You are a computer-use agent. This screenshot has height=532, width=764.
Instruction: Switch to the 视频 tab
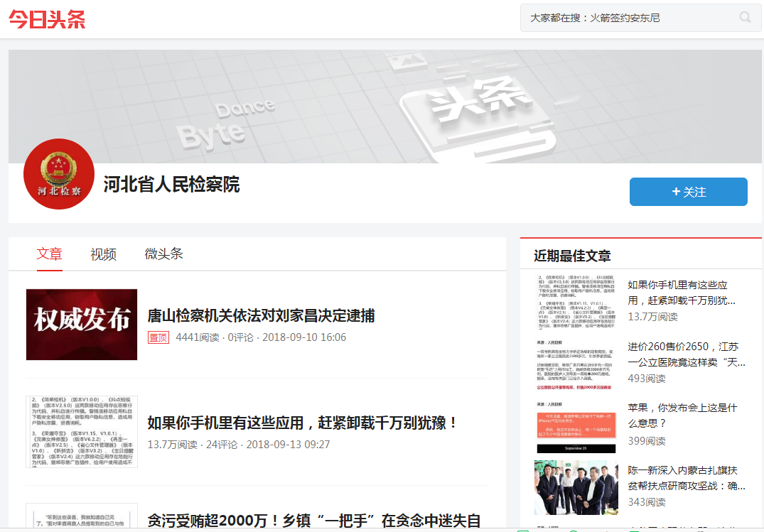pyautogui.click(x=103, y=254)
